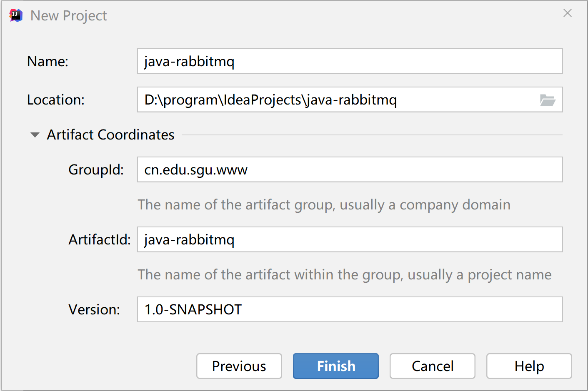Image resolution: width=588 pixels, height=391 pixels.
Task: Click the Artifact Coordinates label
Action: [x=110, y=134]
